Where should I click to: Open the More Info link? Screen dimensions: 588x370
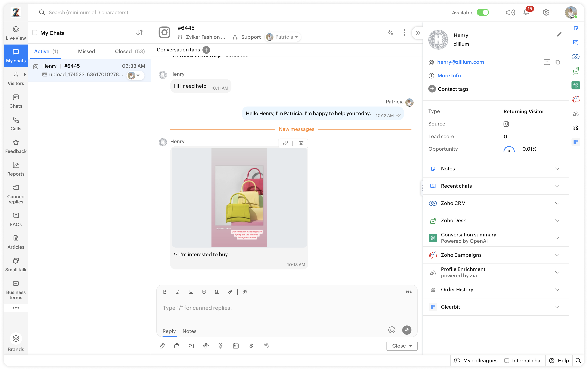(x=449, y=75)
